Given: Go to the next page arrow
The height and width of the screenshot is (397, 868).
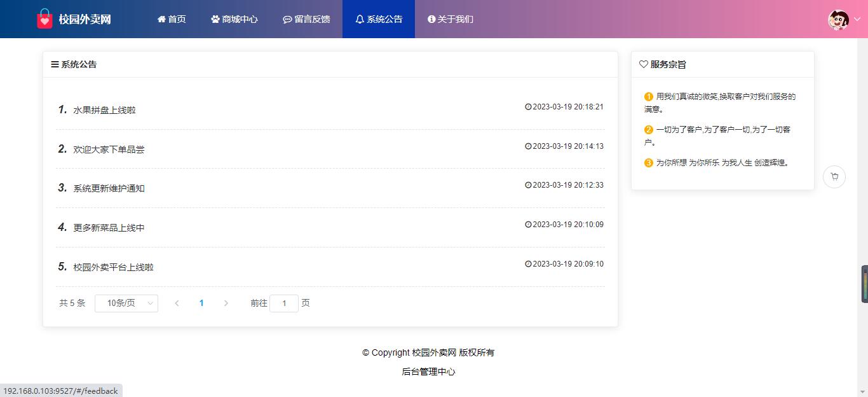Looking at the screenshot, I should 226,303.
